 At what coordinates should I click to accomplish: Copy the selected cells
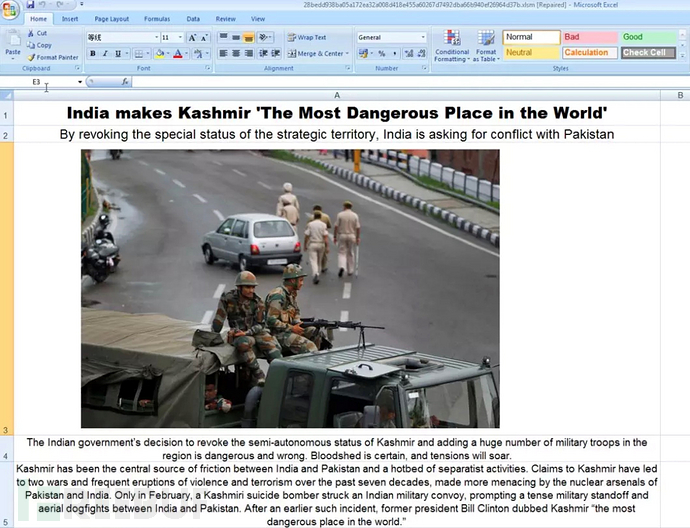pyautogui.click(x=39, y=45)
